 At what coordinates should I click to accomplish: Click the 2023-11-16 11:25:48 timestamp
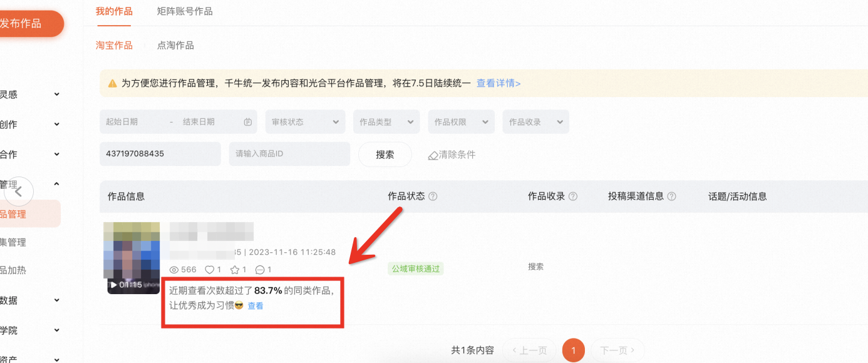[292, 253]
